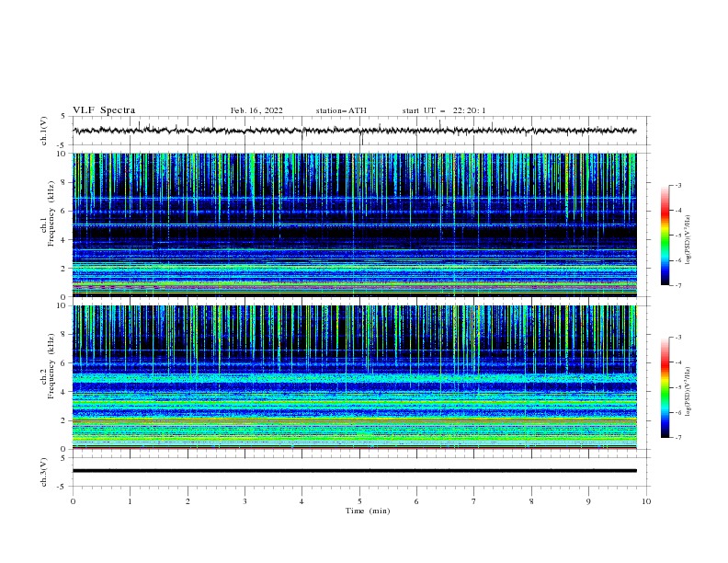Click the "10" frequency tick of ch.2 spectrogram
The width and height of the screenshot is (728, 563).
click(62, 305)
